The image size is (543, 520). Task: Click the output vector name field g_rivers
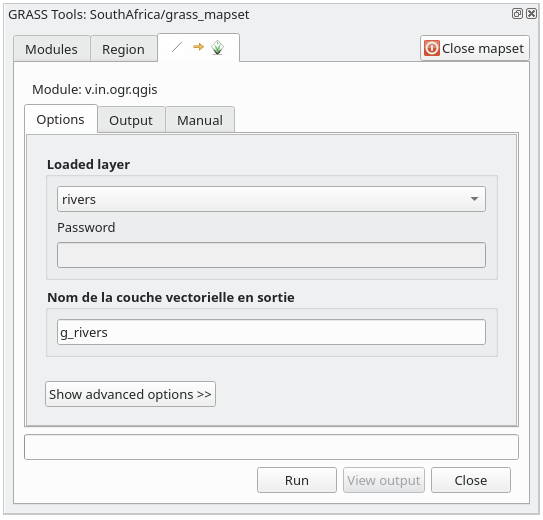click(271, 332)
